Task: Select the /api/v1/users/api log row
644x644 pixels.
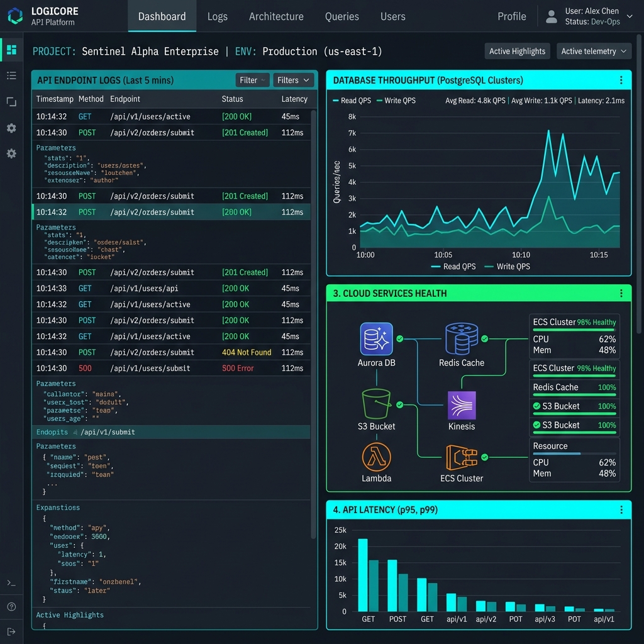Action: 171,288
